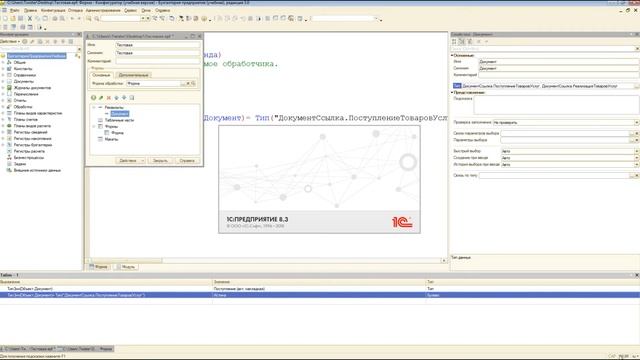This screenshot has width=640, height=360.
Task: Switch to the Форма tab below editor
Action: [x=99, y=267]
